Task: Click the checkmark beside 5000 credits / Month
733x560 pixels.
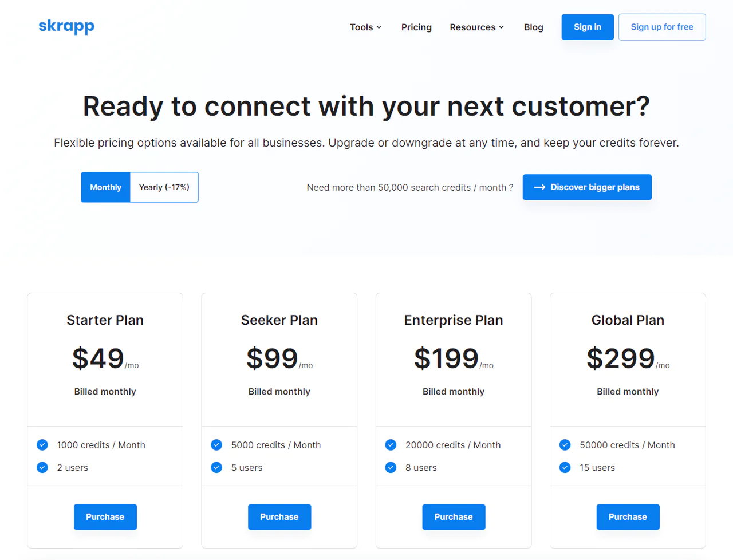Action: [216, 445]
